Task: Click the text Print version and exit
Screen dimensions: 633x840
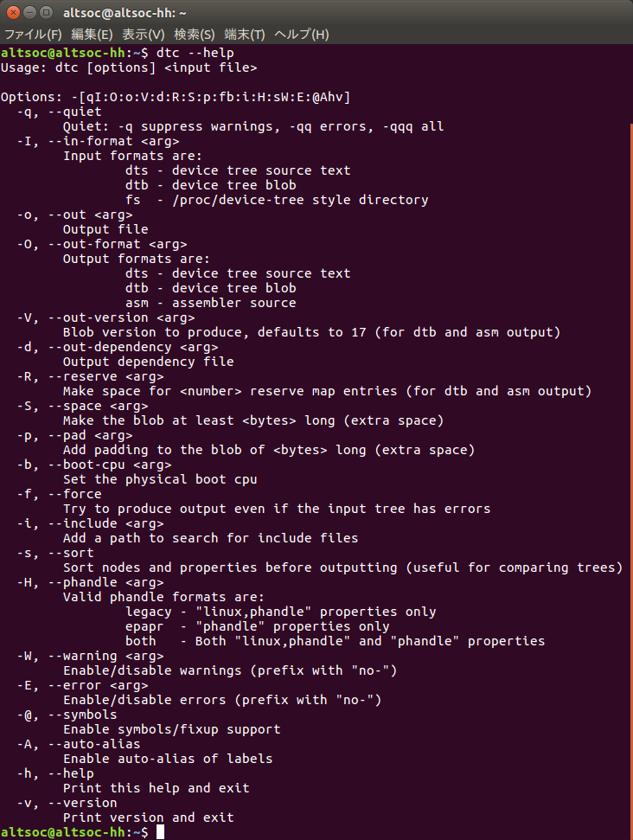Action: (148, 818)
